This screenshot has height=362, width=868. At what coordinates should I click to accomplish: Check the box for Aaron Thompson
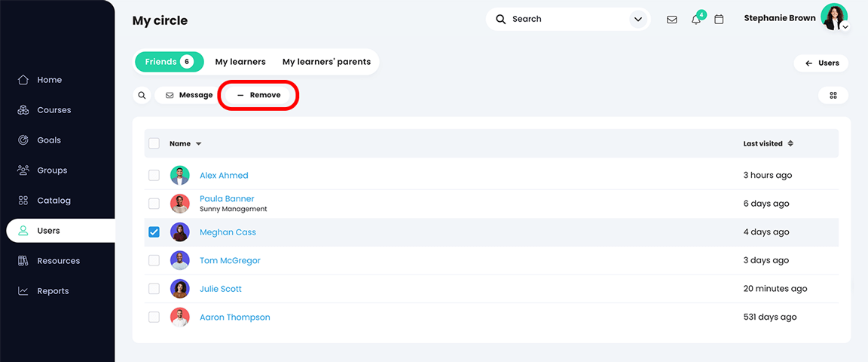[154, 317]
